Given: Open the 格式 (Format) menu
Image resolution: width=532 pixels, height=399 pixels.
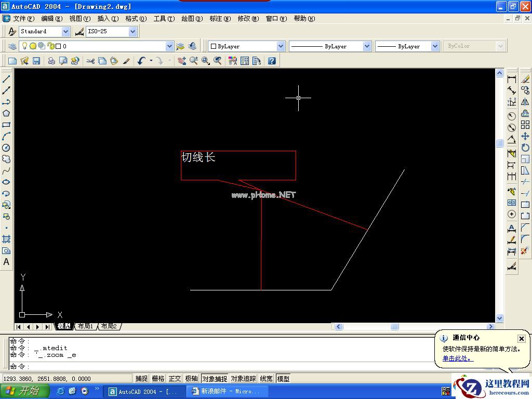Looking at the screenshot, I should tap(136, 18).
